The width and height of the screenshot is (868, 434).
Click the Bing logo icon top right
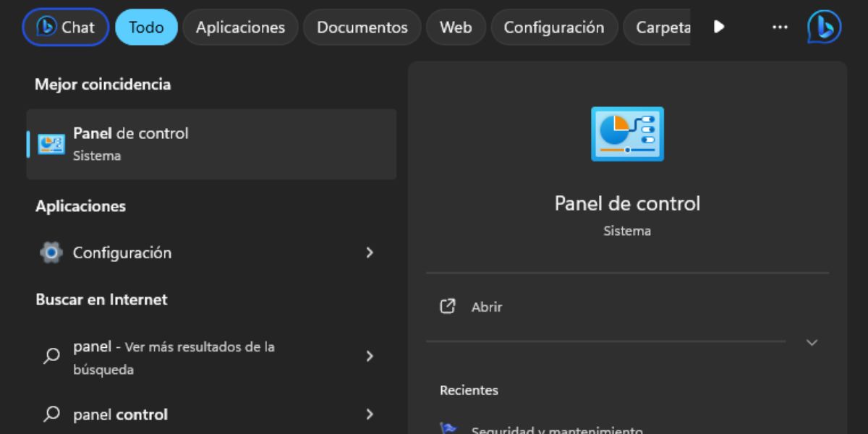tap(824, 27)
